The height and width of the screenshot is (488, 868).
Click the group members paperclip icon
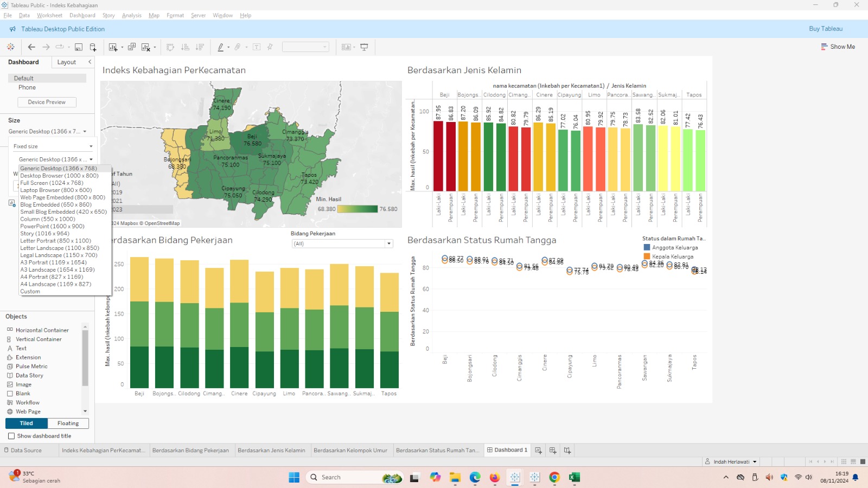pos(238,47)
